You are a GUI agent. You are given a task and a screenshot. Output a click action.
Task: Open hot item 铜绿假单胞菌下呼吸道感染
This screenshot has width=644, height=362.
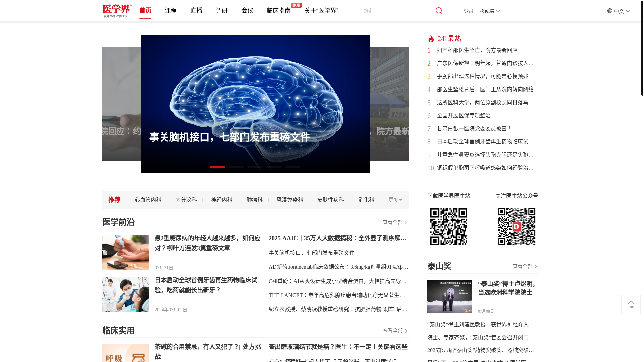pos(485,168)
